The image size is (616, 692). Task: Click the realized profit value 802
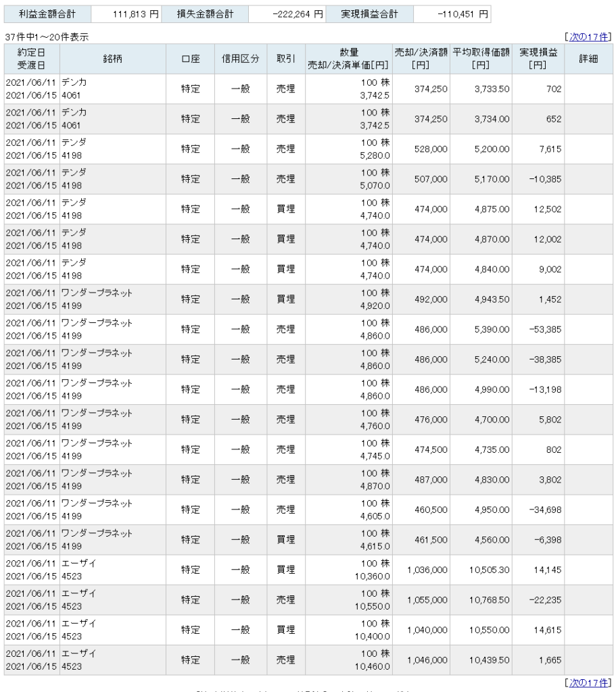554,449
